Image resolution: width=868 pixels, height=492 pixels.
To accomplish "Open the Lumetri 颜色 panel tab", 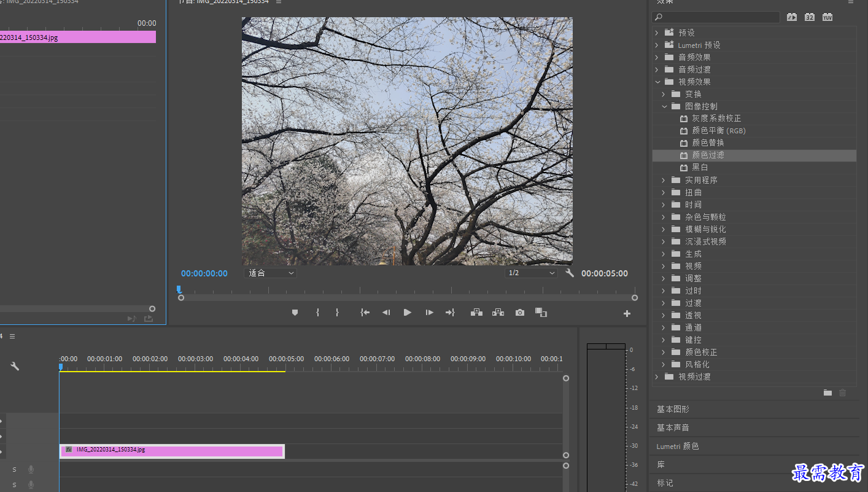I will (x=678, y=447).
